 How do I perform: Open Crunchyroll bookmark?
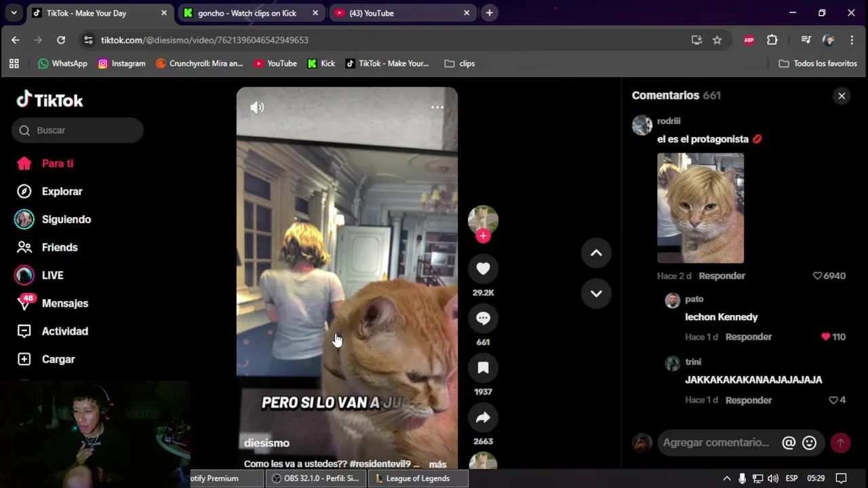click(x=199, y=64)
